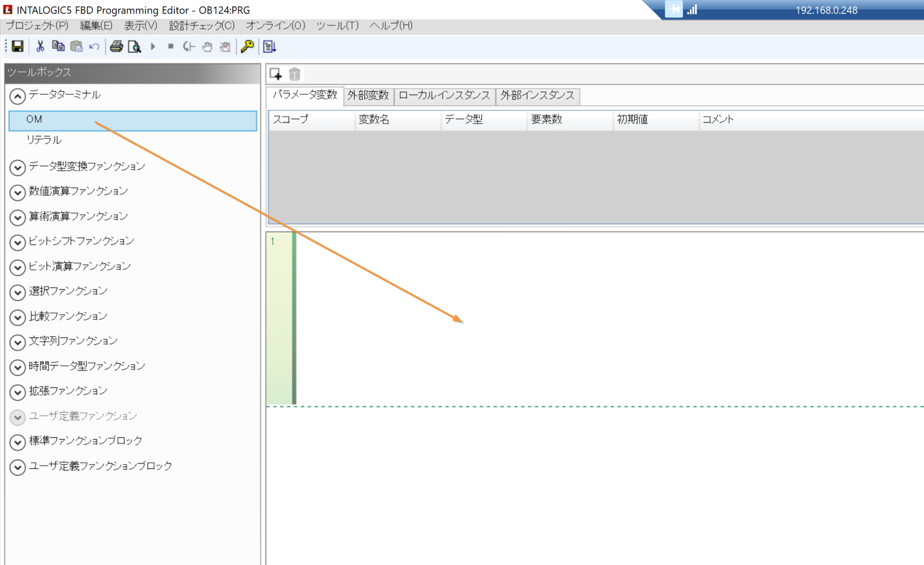Click the Cut scissors icon

(40, 46)
